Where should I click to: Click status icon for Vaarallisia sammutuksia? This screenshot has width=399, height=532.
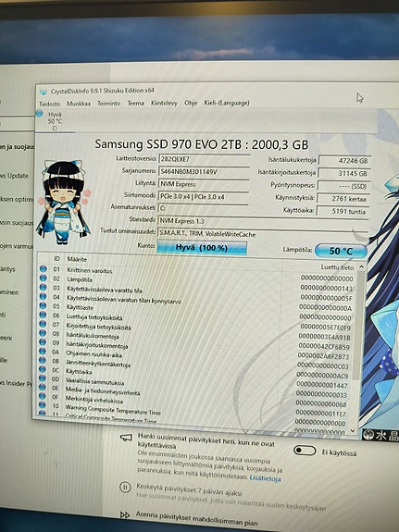tap(42, 378)
